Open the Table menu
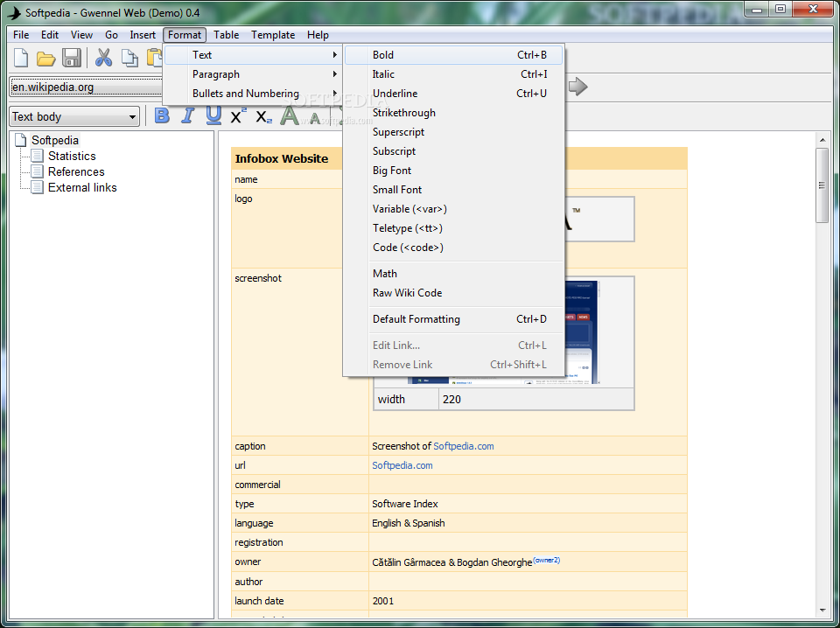 coord(226,35)
